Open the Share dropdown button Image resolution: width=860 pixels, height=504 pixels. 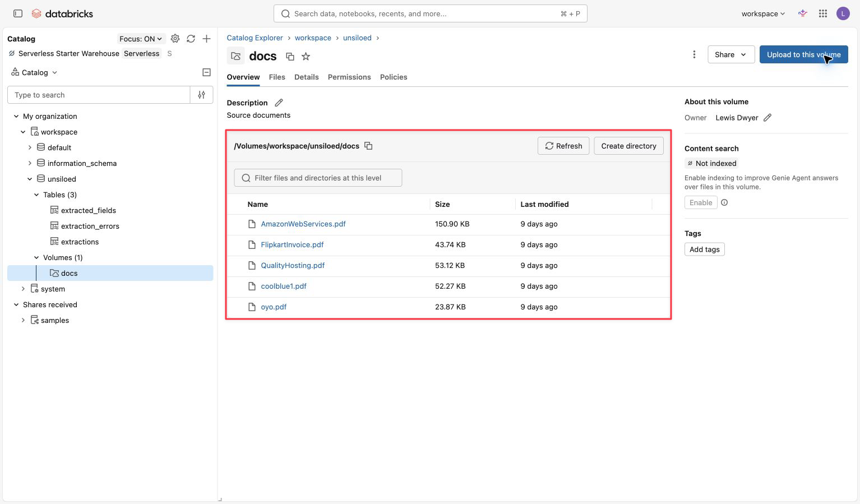[x=731, y=54]
